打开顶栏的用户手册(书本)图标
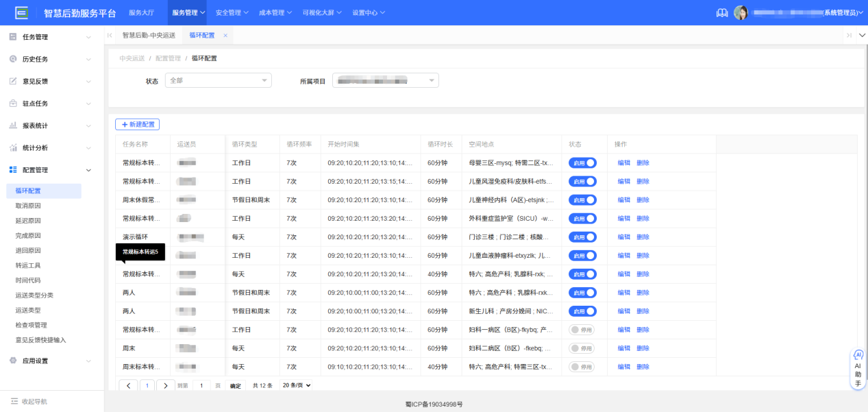The width and height of the screenshot is (868, 412). pos(721,12)
